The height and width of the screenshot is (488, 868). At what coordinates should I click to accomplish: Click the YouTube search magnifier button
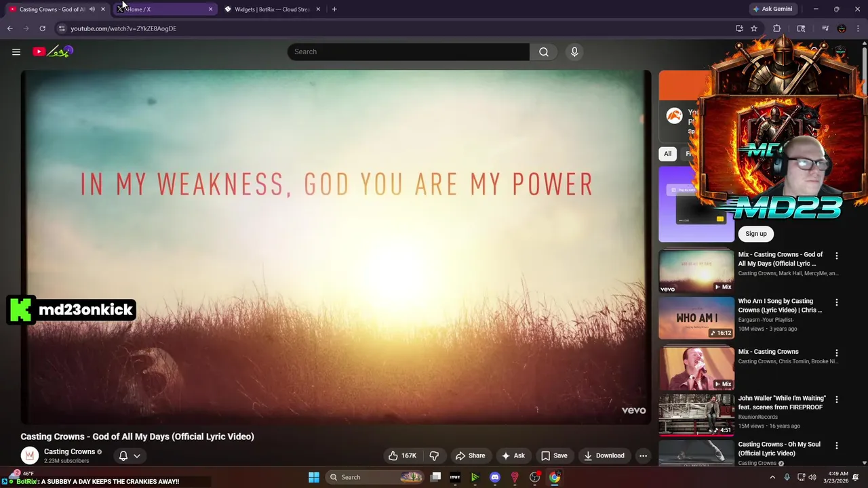(x=543, y=52)
